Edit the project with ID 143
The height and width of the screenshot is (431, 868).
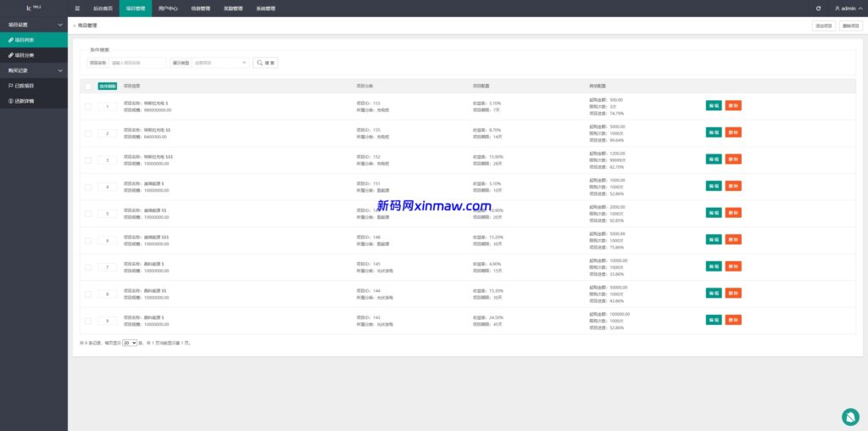[x=714, y=320]
